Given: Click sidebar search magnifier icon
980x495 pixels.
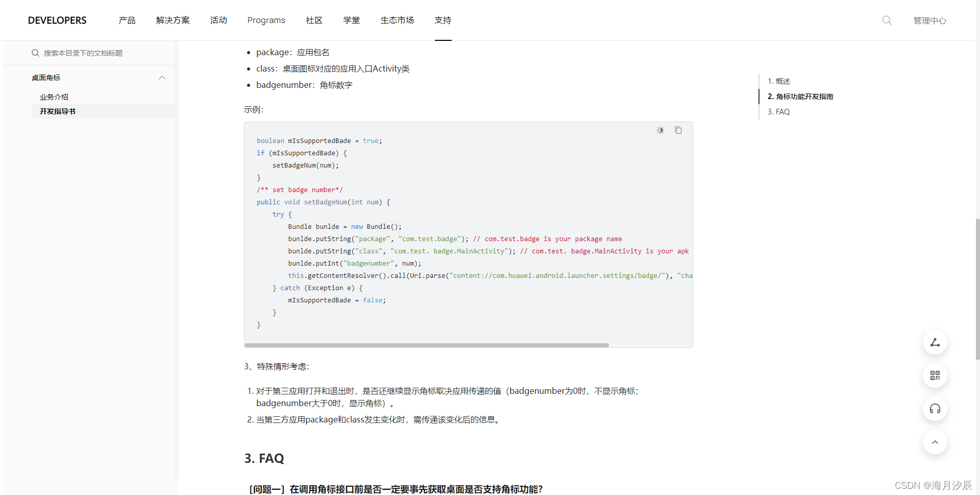Looking at the screenshot, I should 35,53.
